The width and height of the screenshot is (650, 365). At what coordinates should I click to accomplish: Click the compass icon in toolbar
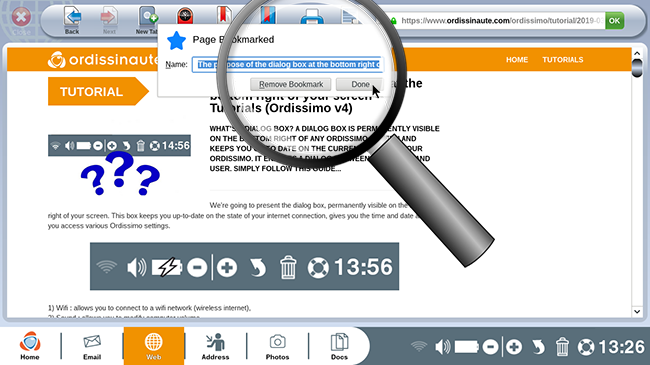click(x=185, y=16)
